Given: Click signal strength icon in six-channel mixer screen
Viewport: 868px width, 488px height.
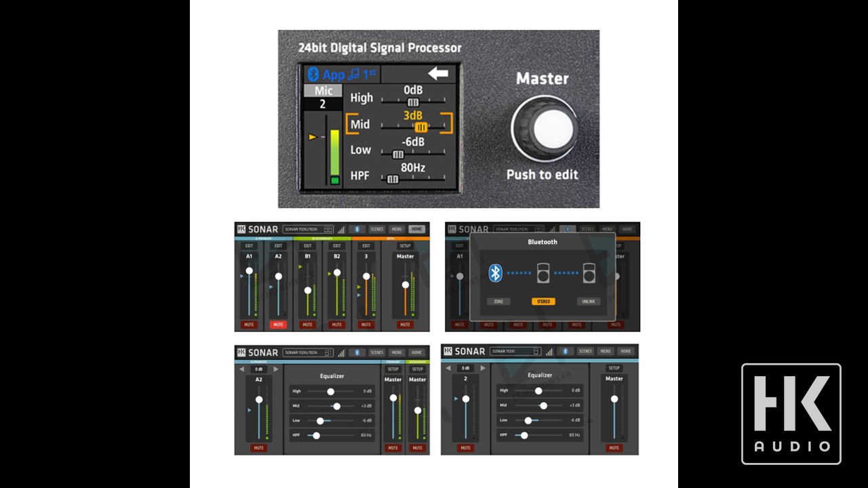Looking at the screenshot, I should 341,230.
